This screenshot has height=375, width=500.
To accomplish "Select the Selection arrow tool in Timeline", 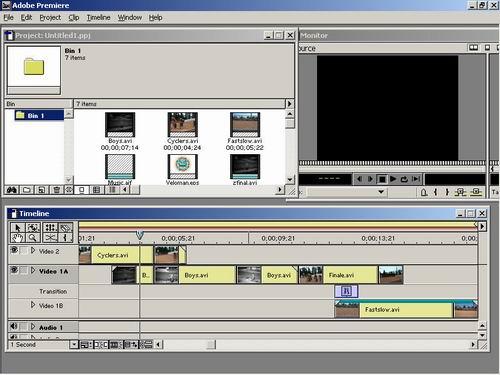I will [18, 228].
